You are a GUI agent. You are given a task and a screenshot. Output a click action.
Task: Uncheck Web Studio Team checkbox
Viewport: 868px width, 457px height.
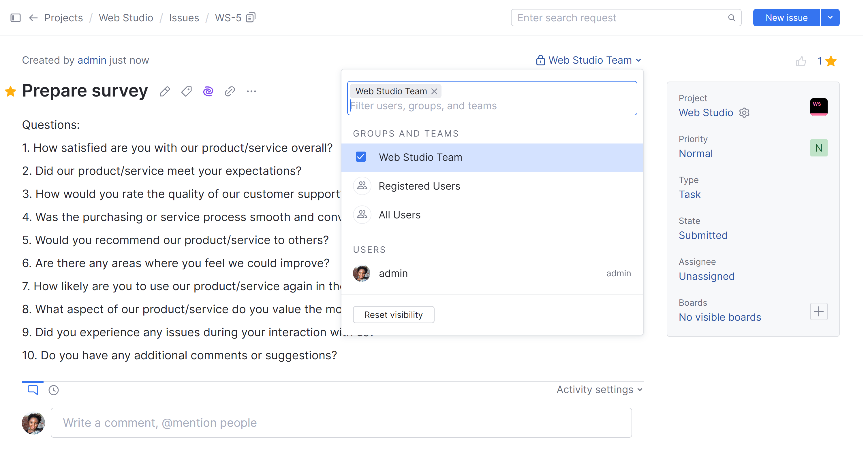361,157
